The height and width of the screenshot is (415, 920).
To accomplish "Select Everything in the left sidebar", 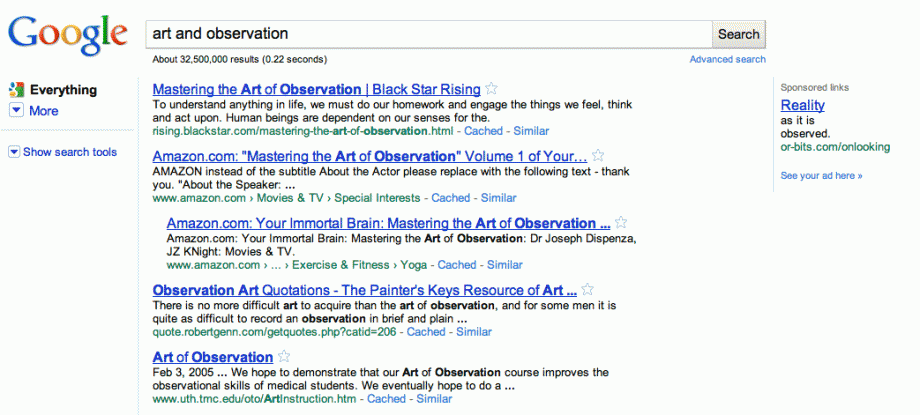I will (63, 90).
